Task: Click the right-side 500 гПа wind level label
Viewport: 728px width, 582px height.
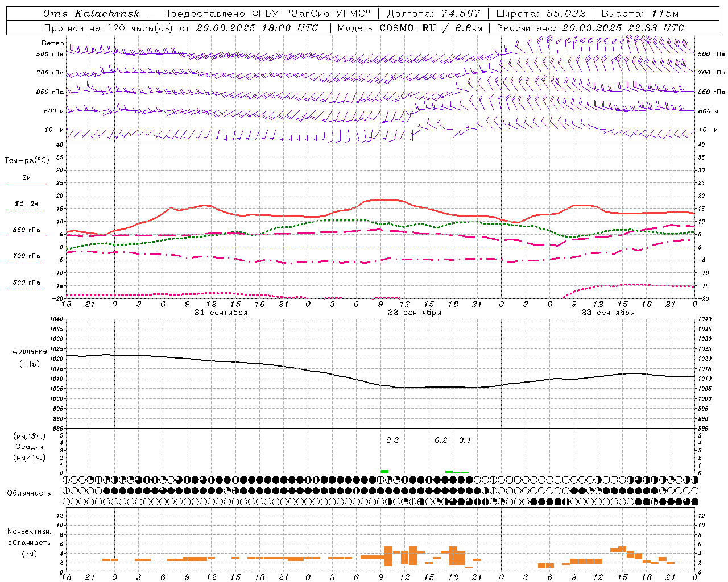Action: pos(712,54)
